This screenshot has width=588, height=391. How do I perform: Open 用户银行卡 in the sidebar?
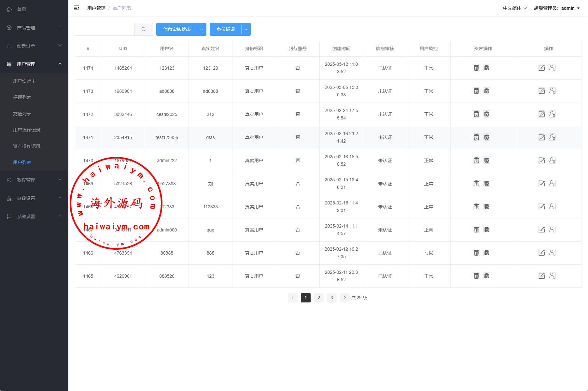pyautogui.click(x=24, y=81)
